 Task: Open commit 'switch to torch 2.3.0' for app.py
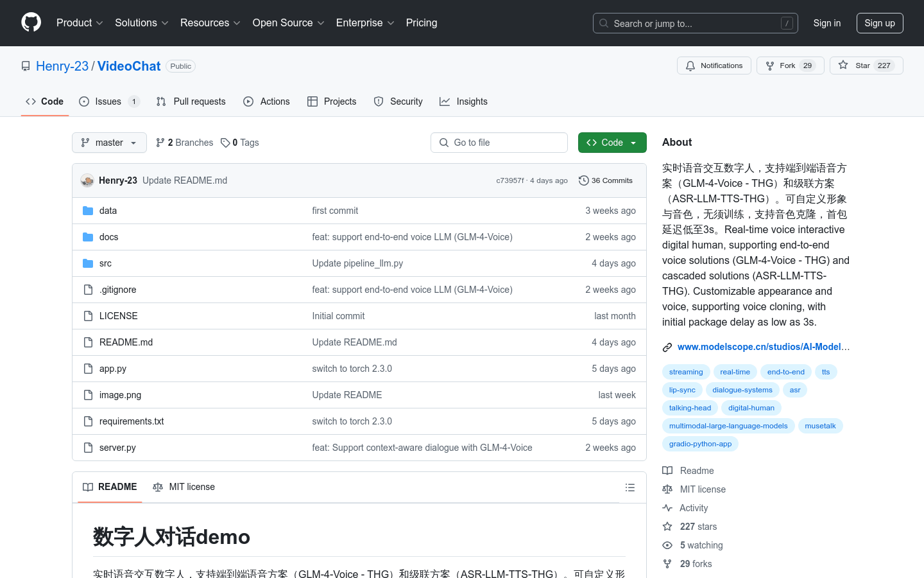352,369
